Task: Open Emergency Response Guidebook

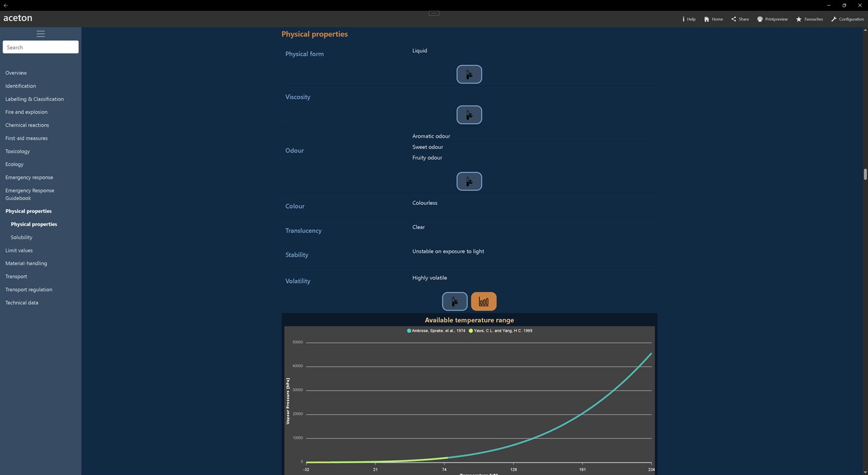Action: 30,194
